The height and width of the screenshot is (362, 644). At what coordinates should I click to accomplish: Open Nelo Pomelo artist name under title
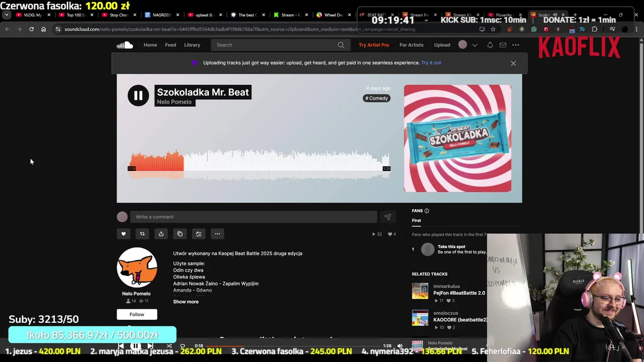[x=174, y=102]
